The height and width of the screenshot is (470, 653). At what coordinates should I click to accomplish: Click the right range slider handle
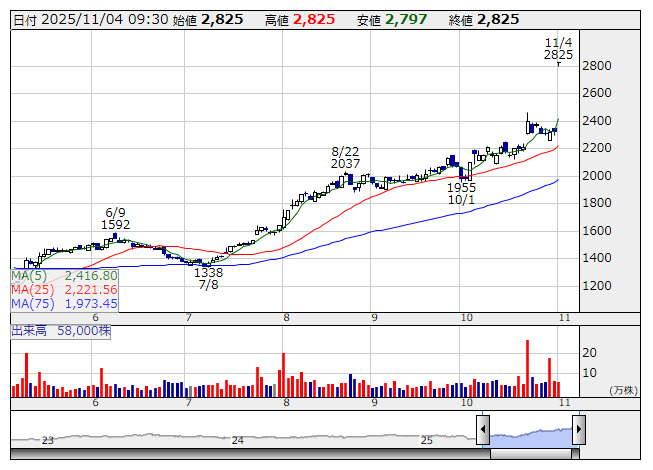pyautogui.click(x=578, y=430)
